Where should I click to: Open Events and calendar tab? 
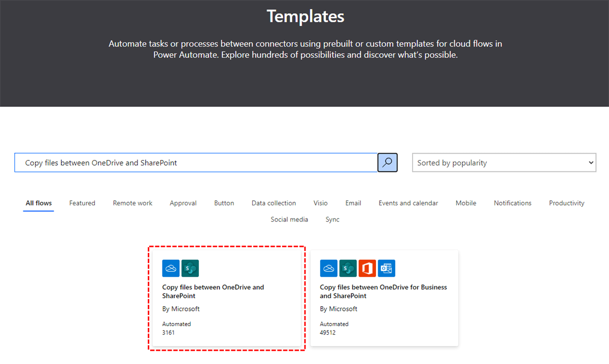(x=408, y=203)
